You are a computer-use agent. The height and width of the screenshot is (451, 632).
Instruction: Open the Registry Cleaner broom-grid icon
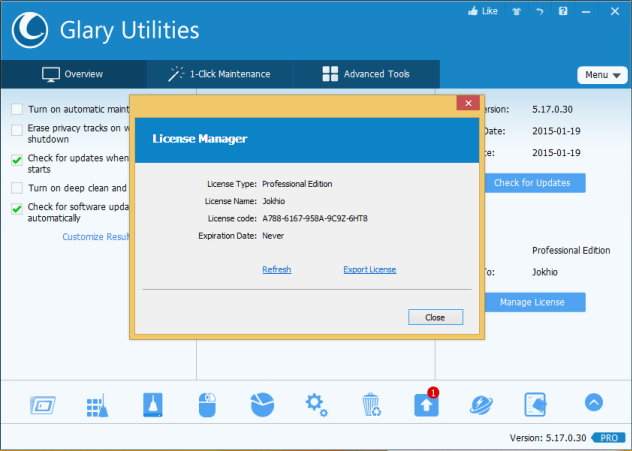[x=97, y=405]
